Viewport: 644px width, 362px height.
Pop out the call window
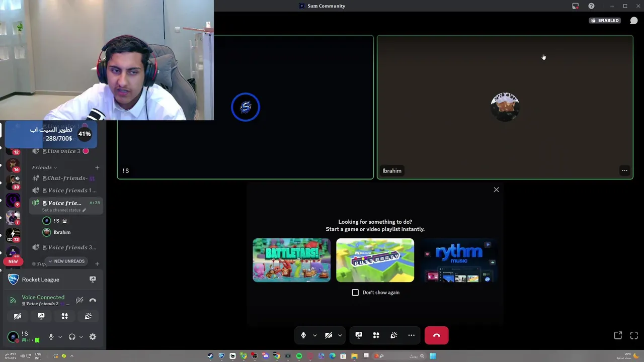pos(618,335)
